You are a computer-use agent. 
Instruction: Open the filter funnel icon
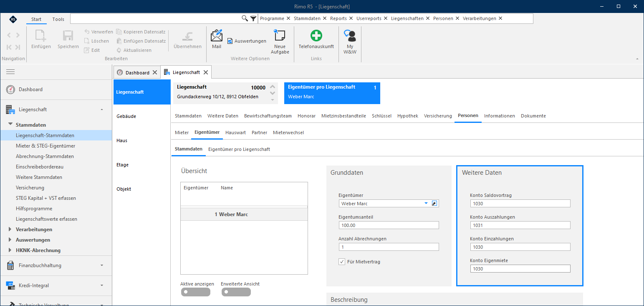click(x=253, y=18)
